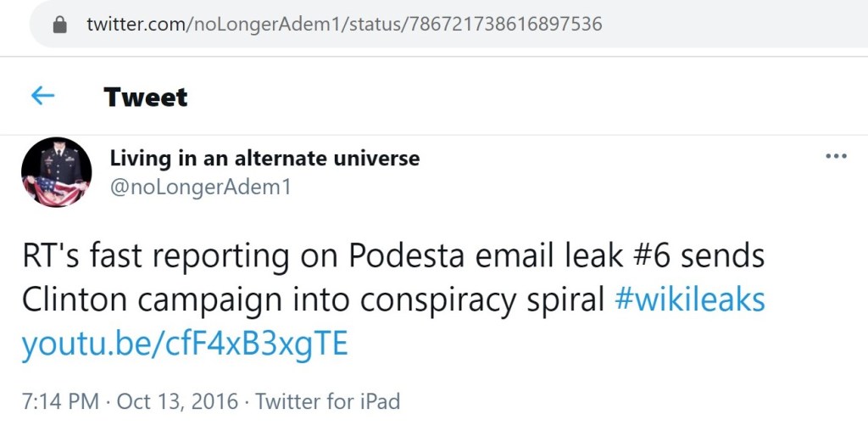Click "noLongerAdem1" in the address bar
The height and width of the screenshot is (431, 868).
[265, 25]
